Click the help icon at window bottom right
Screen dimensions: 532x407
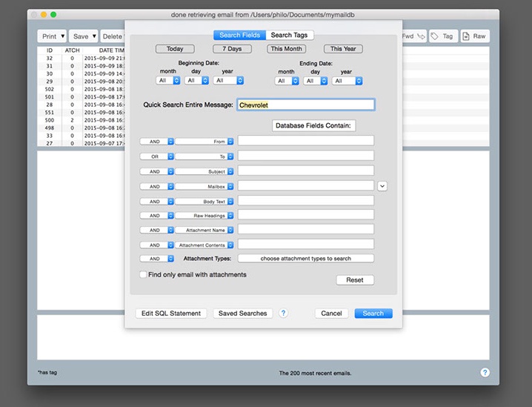(x=485, y=373)
